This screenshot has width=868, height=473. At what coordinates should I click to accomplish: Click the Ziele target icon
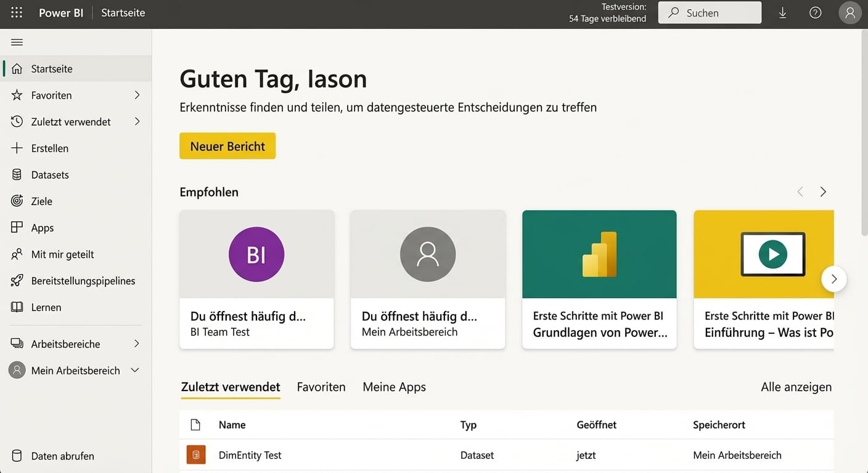[17, 201]
